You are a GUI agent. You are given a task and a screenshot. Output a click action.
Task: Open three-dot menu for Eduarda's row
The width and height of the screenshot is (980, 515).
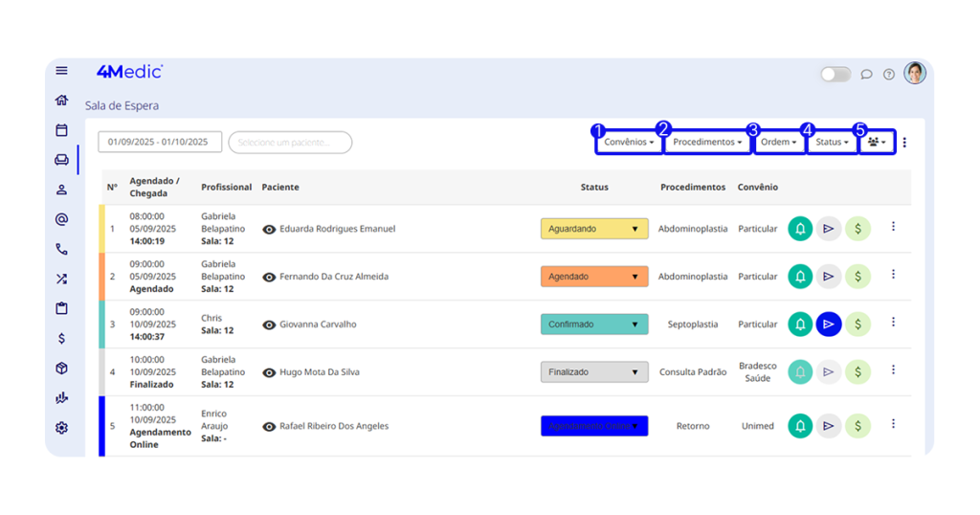893,227
